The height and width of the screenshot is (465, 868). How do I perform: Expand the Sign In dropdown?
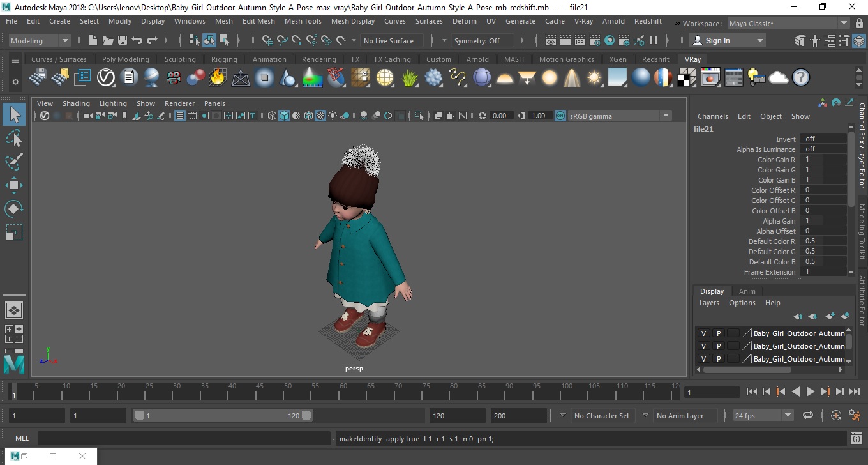pos(728,40)
